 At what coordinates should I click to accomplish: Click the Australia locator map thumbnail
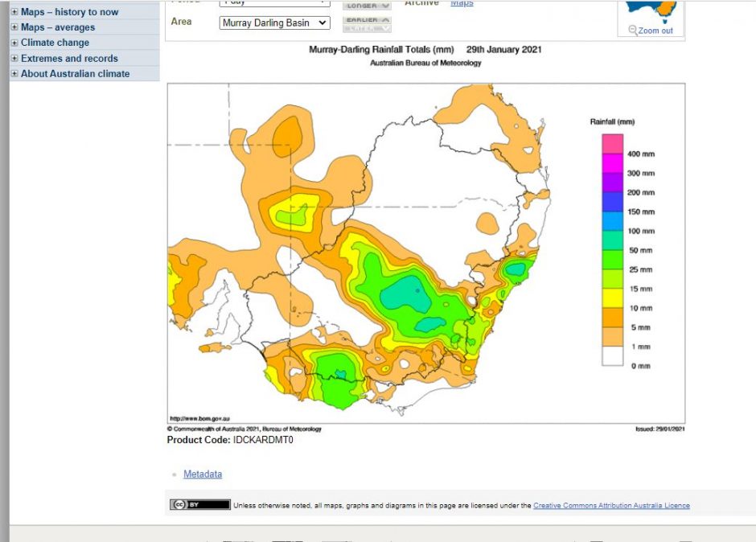click(x=651, y=11)
